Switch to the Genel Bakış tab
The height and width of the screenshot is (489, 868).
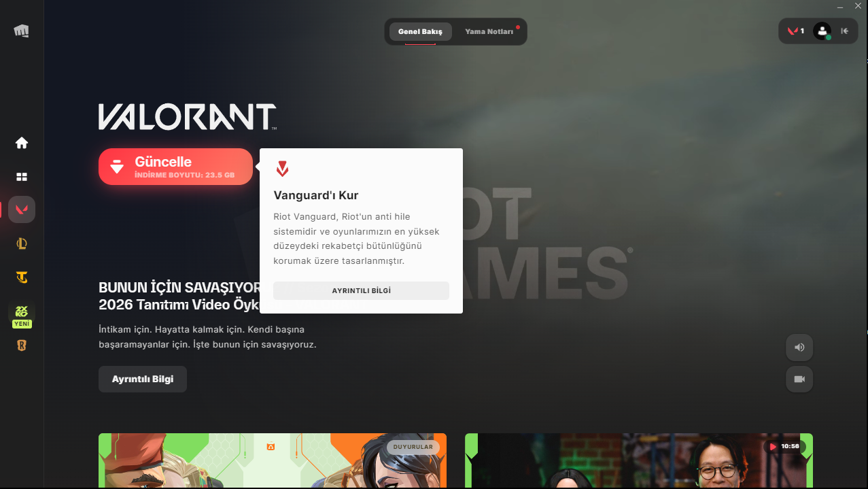[420, 31]
